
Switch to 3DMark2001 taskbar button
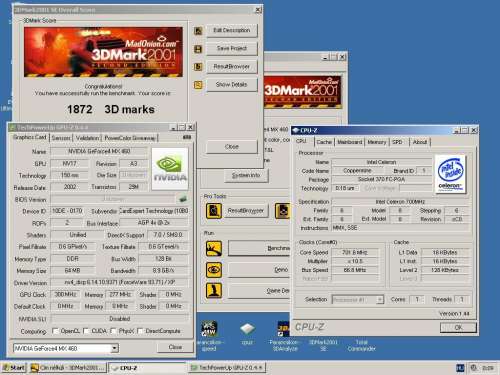click(x=68, y=368)
